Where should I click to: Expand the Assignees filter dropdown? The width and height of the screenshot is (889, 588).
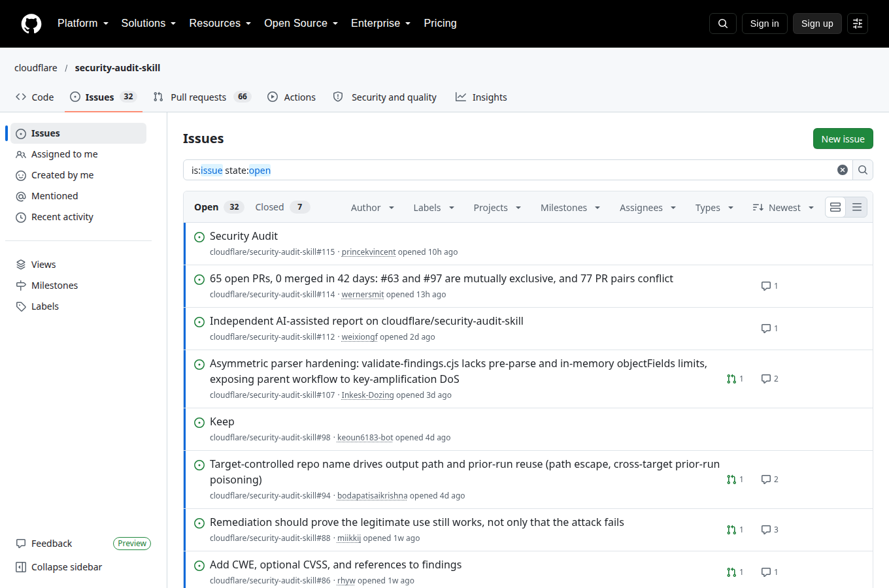pos(648,208)
